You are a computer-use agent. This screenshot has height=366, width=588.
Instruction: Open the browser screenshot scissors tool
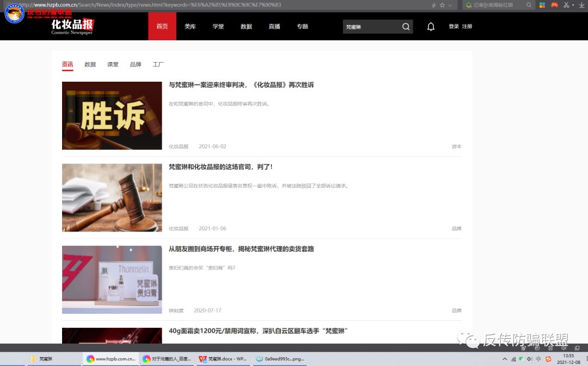pos(566,5)
